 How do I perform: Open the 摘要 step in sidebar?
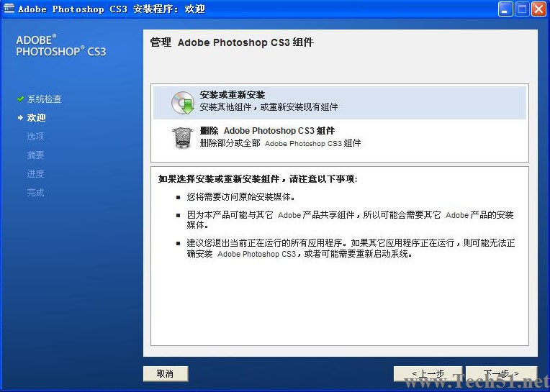[x=36, y=155]
